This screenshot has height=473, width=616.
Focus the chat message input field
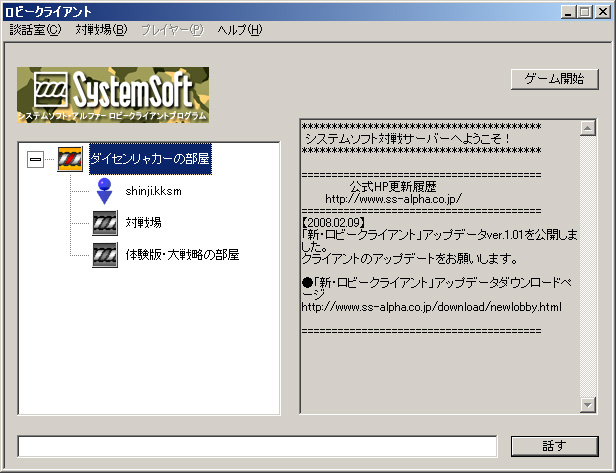(257, 446)
